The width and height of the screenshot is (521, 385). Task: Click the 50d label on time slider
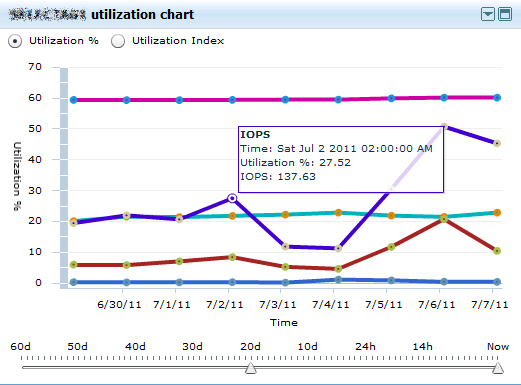[x=77, y=347]
